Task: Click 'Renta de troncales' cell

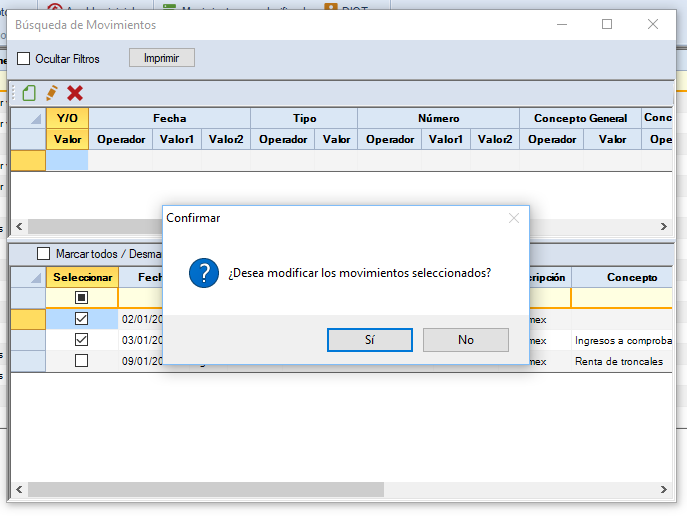Action: (x=622, y=361)
